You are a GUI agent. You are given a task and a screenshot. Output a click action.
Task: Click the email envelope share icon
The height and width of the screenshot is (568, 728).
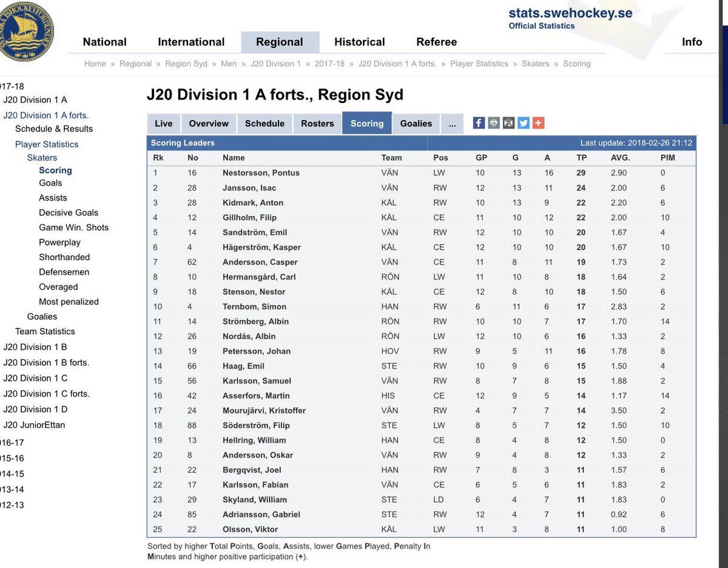(x=508, y=123)
